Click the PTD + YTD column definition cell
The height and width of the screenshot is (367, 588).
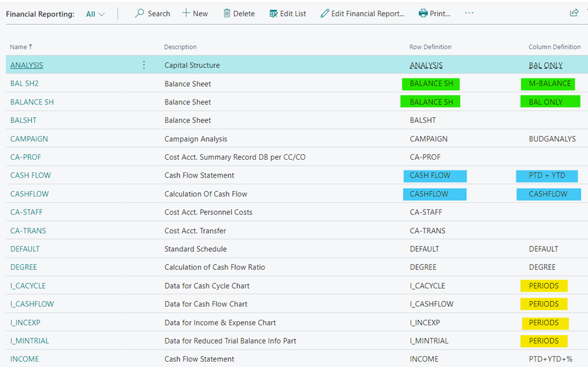pos(547,176)
